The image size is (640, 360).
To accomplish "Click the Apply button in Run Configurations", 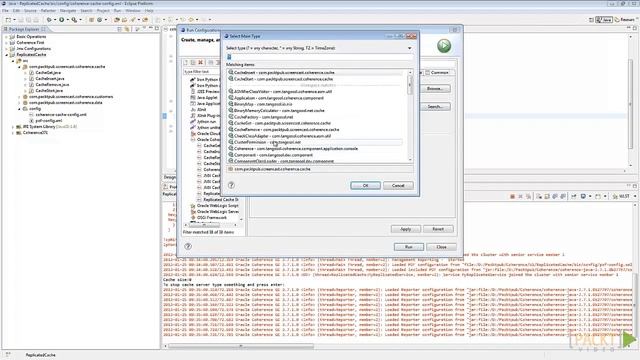I will [x=405, y=229].
